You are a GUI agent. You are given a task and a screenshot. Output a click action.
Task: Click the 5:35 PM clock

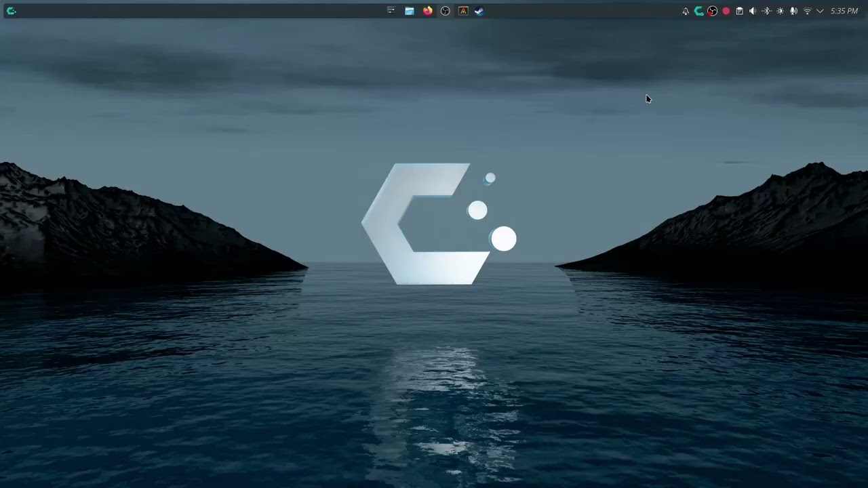click(844, 11)
